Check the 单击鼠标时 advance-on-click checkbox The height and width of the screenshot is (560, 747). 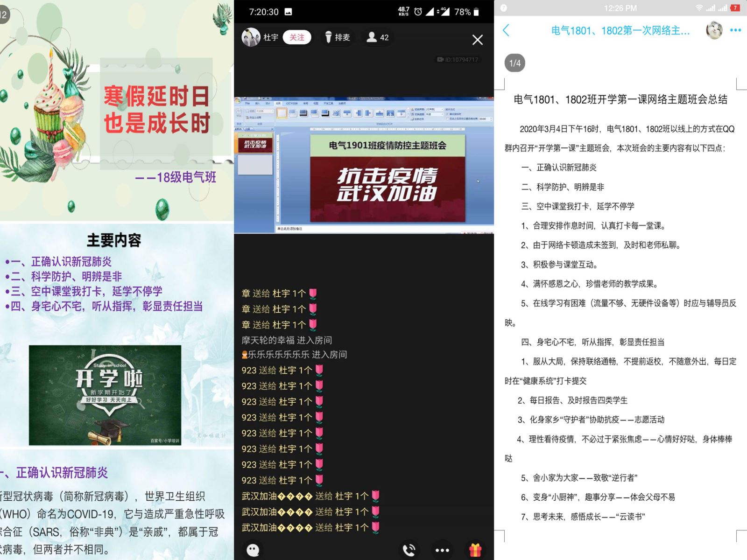click(447, 114)
